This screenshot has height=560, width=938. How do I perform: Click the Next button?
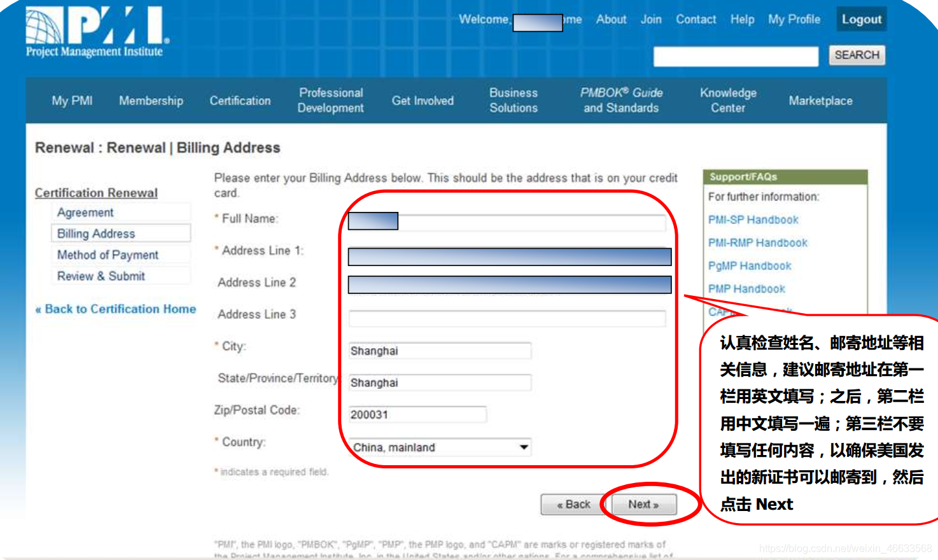point(643,505)
